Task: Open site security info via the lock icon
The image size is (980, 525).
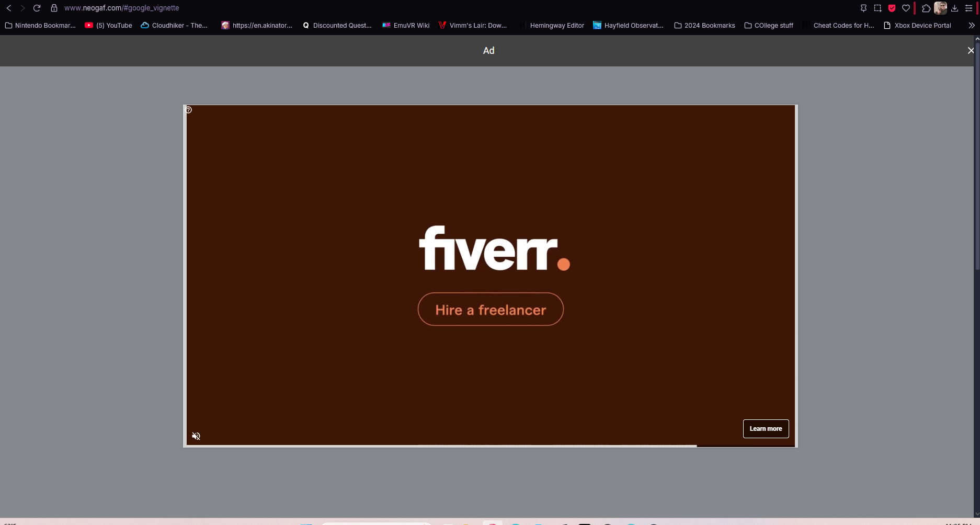Action: pos(54,8)
